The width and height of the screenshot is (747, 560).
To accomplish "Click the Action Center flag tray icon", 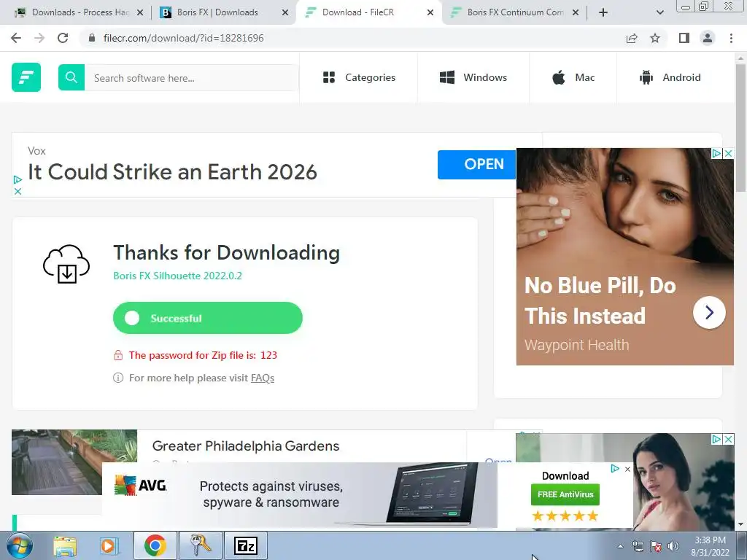I will [656, 546].
